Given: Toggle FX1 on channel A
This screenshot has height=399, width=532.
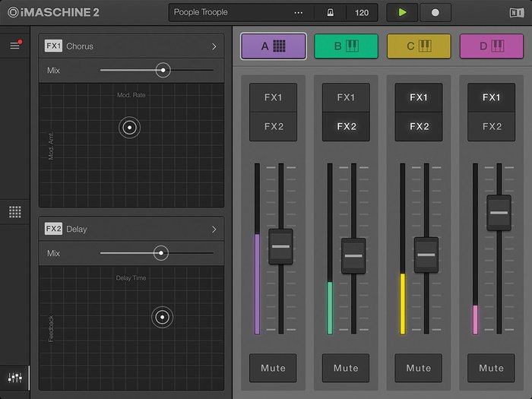Looking at the screenshot, I should (x=273, y=97).
